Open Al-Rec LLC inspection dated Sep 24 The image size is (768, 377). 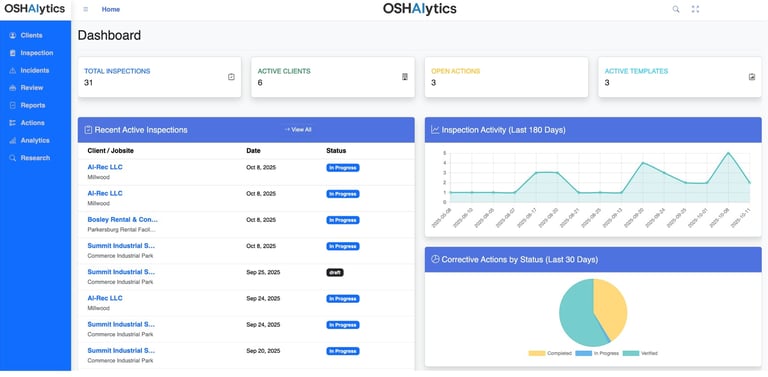point(105,298)
